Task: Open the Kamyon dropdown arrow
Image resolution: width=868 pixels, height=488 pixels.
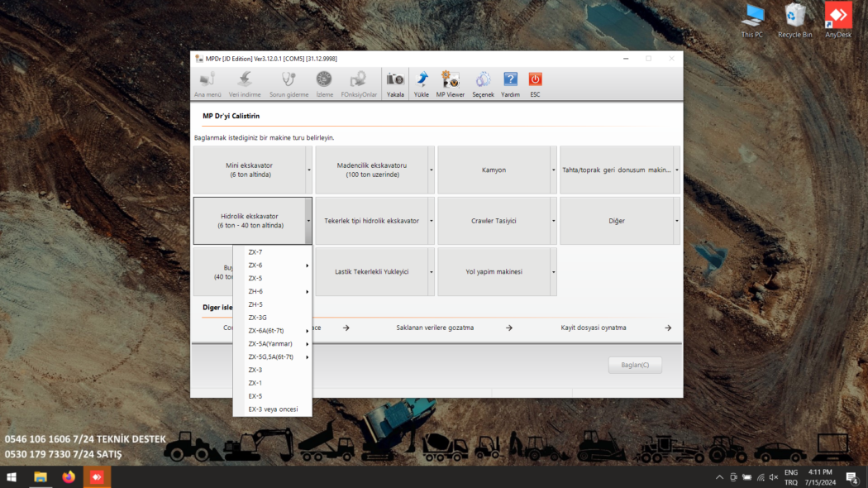Action: point(554,170)
